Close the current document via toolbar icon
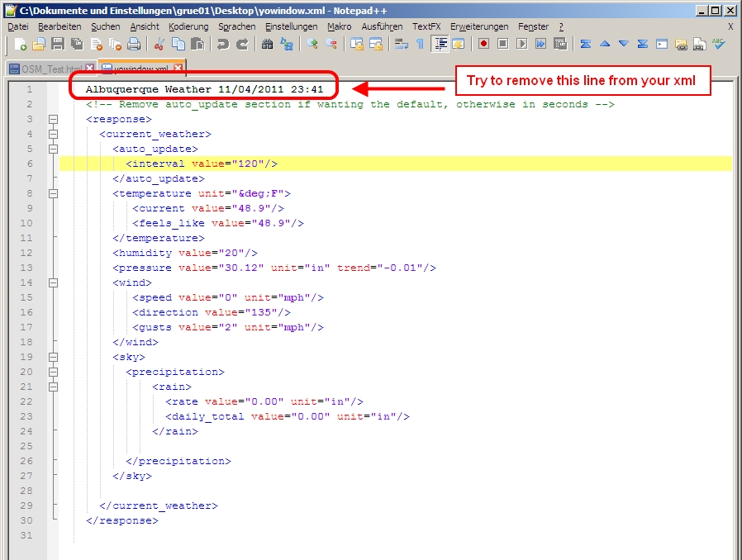Image resolution: width=742 pixels, height=560 pixels. (96, 44)
